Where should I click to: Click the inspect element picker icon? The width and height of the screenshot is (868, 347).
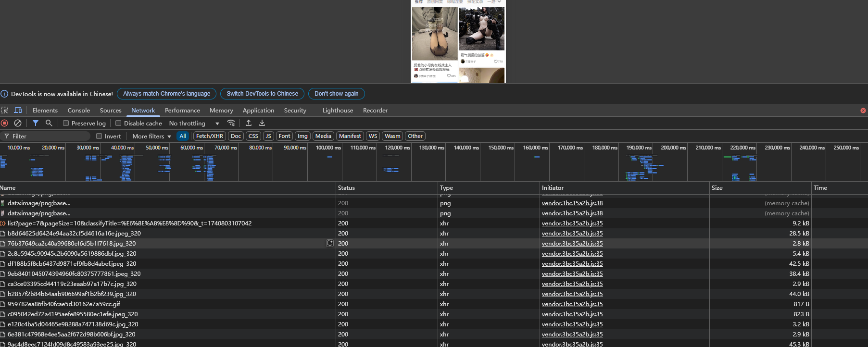pos(5,110)
